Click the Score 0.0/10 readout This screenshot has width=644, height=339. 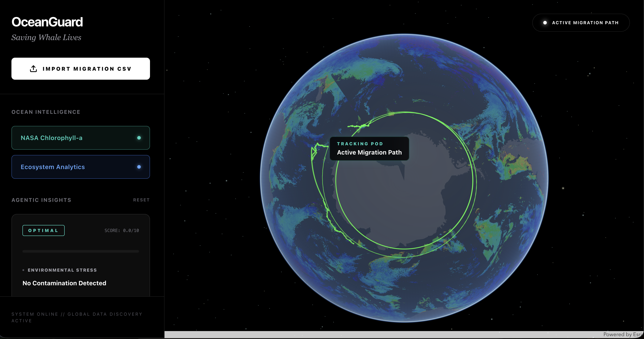tap(121, 230)
